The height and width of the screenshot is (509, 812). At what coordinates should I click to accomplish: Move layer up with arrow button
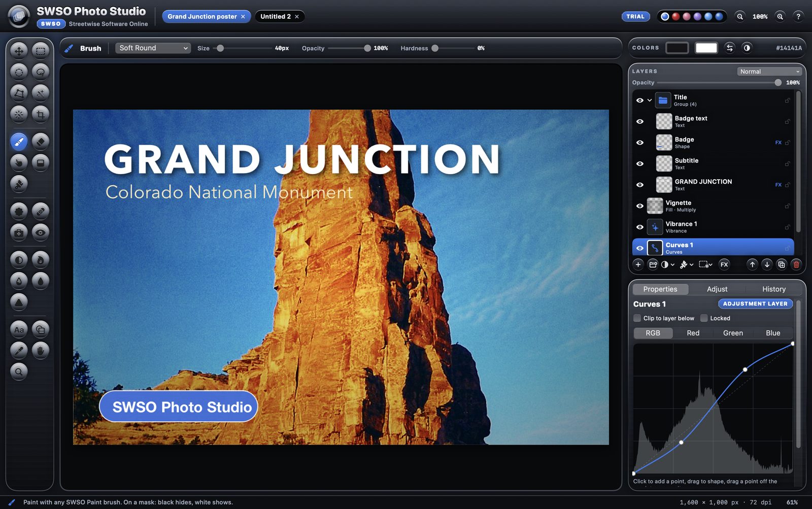[752, 264]
